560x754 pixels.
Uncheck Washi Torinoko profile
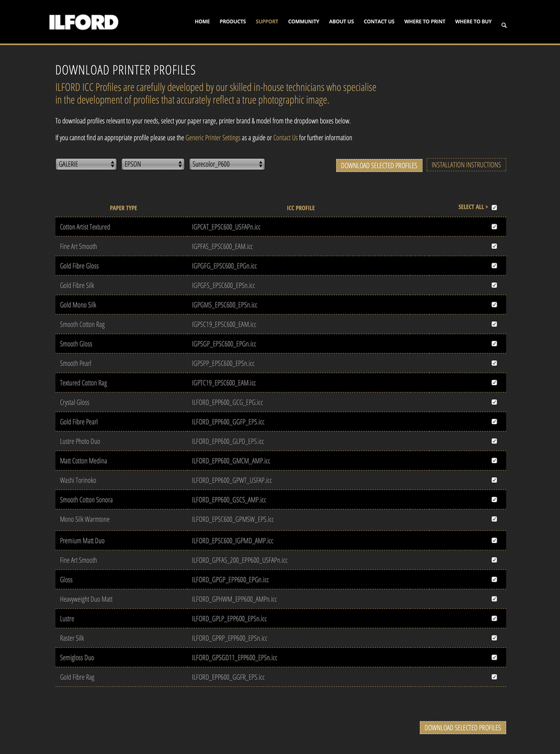[494, 480]
